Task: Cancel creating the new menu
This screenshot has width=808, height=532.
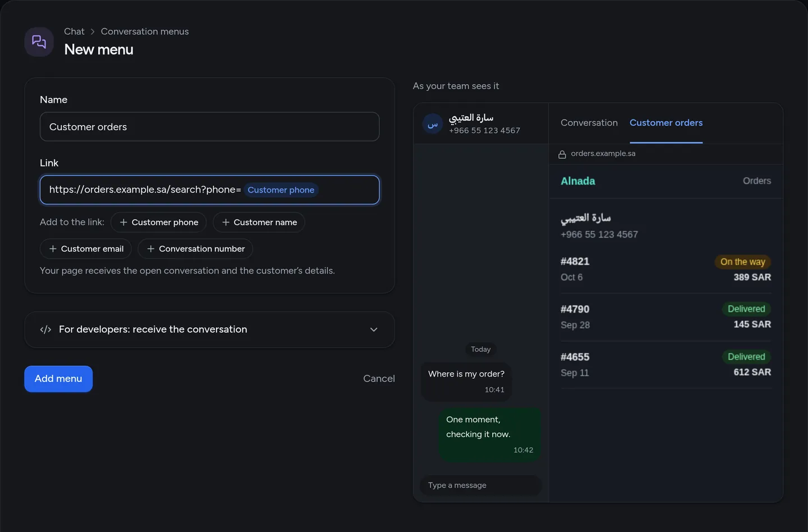Action: pos(379,379)
